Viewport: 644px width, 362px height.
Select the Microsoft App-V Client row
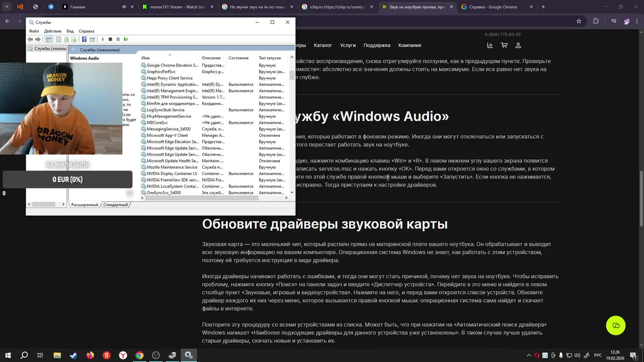214,135
